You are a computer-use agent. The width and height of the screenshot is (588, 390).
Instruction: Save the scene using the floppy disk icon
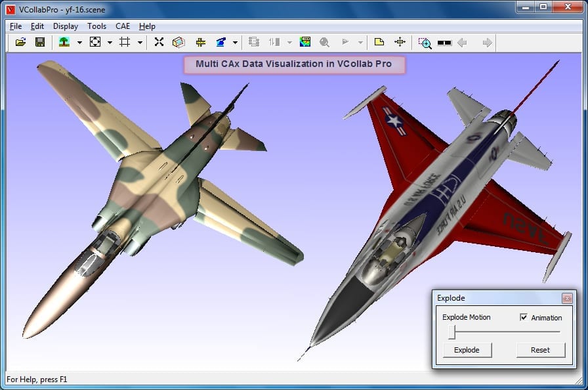pos(40,42)
